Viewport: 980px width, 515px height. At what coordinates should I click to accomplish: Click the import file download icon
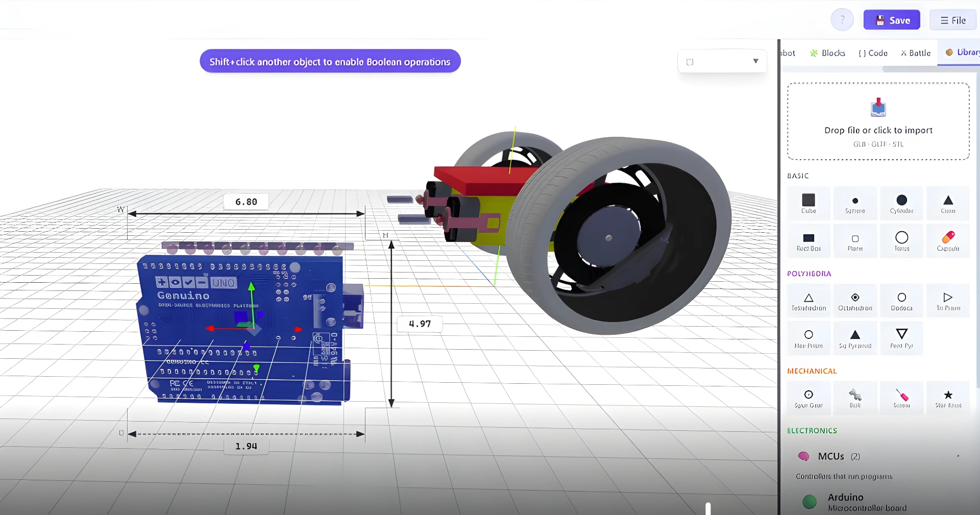[x=878, y=107]
